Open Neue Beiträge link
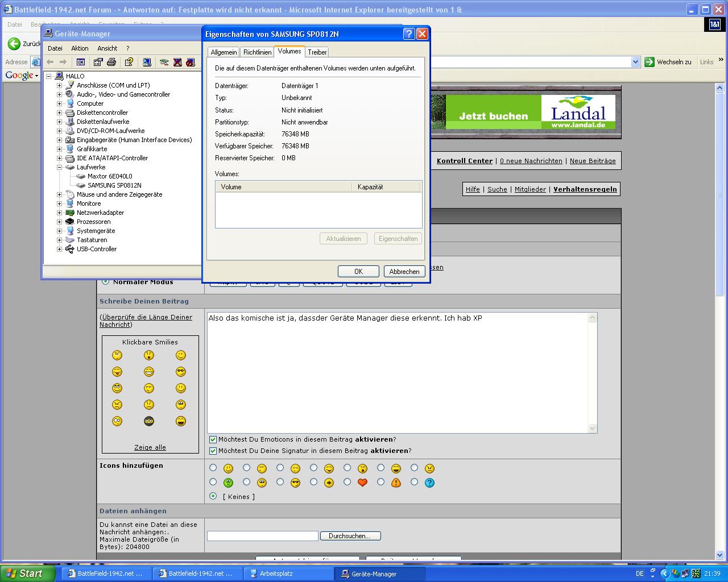728x582 pixels. point(593,161)
